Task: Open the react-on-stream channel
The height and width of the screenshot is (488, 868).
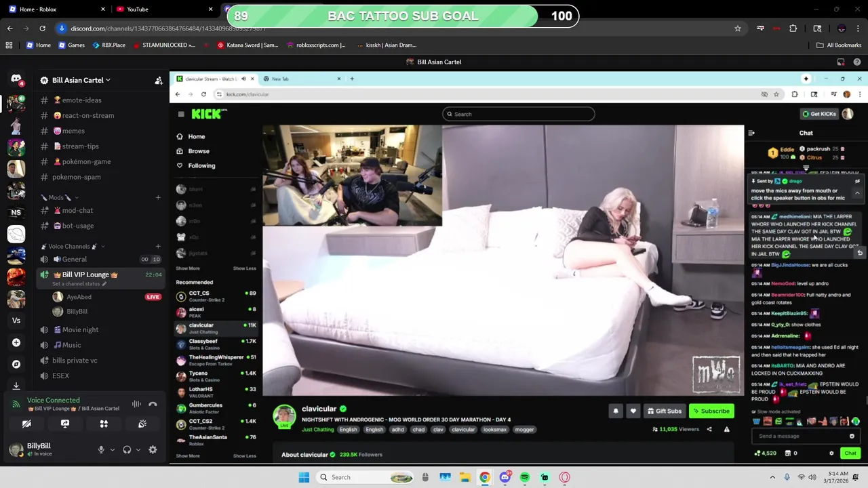Action: 100,115
